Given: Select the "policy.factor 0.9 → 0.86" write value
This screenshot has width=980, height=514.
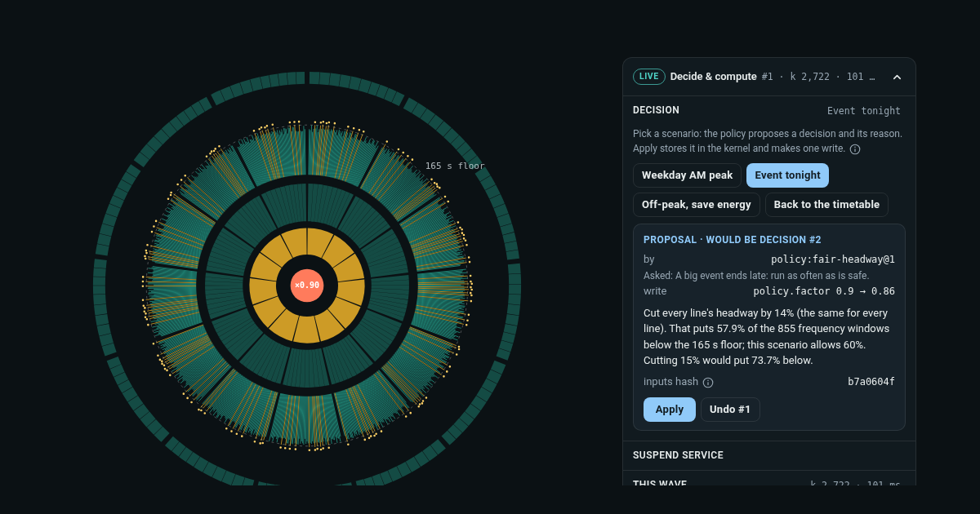Looking at the screenshot, I should click(824, 291).
